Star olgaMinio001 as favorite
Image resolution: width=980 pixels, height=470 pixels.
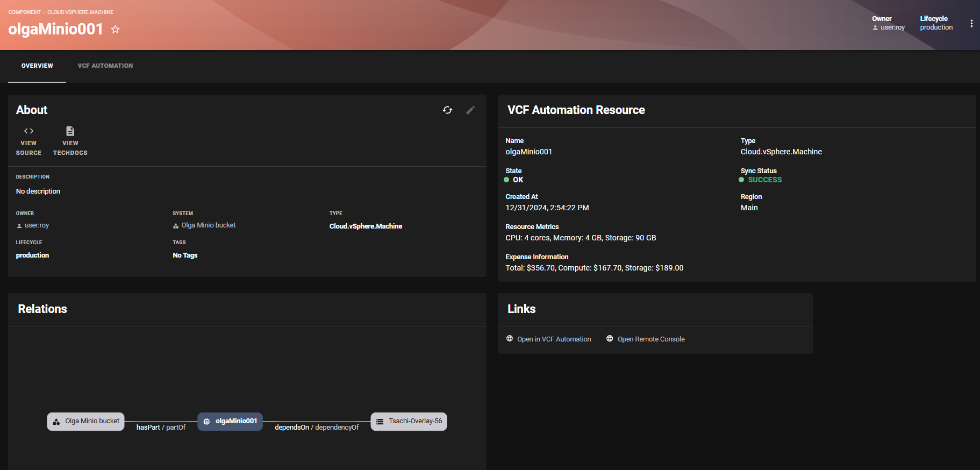click(x=115, y=29)
